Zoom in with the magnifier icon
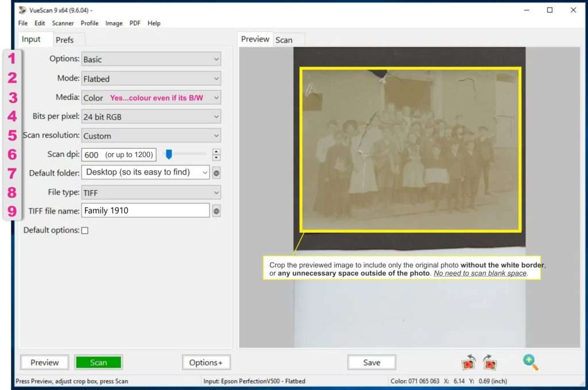 coord(531,362)
